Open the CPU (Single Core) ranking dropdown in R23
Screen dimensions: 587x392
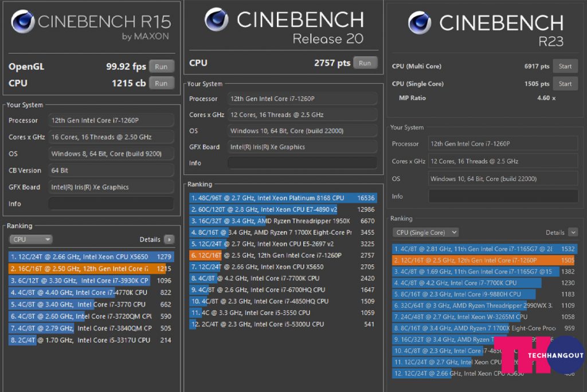pos(425,233)
